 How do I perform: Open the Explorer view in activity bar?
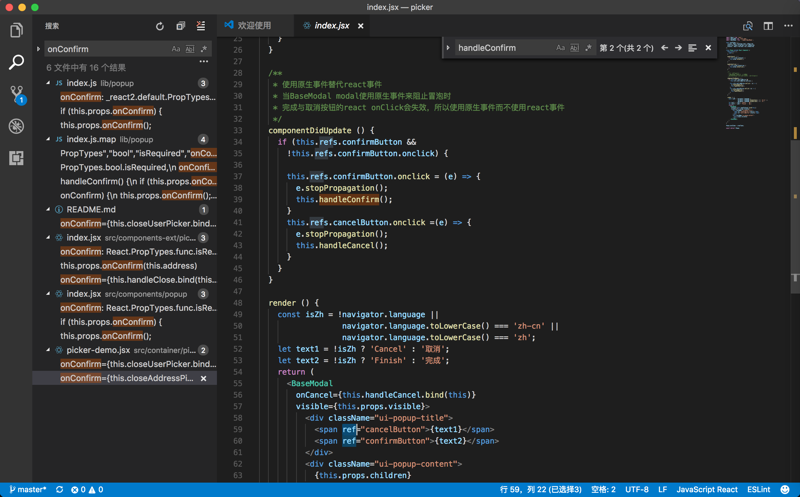(16, 31)
